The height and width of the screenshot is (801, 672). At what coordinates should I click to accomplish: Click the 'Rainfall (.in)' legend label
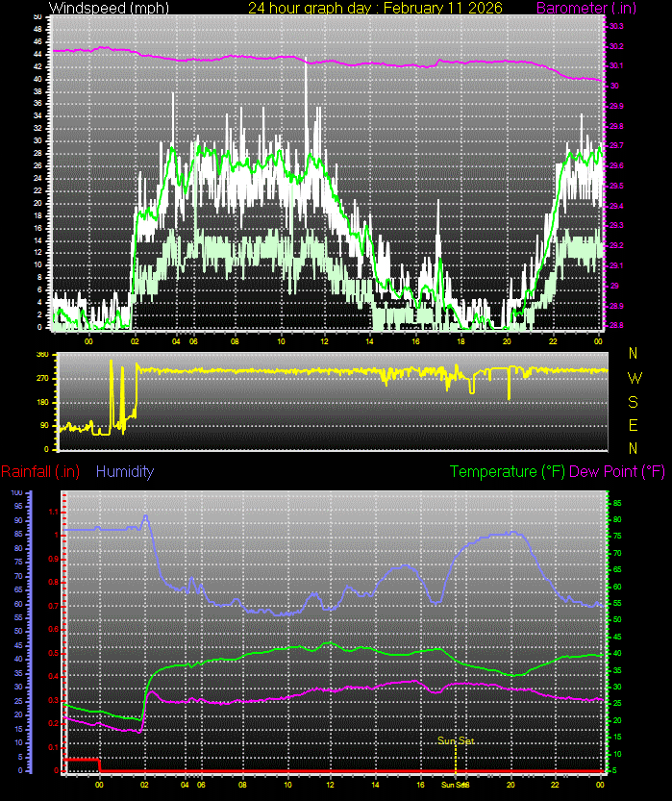click(x=40, y=471)
